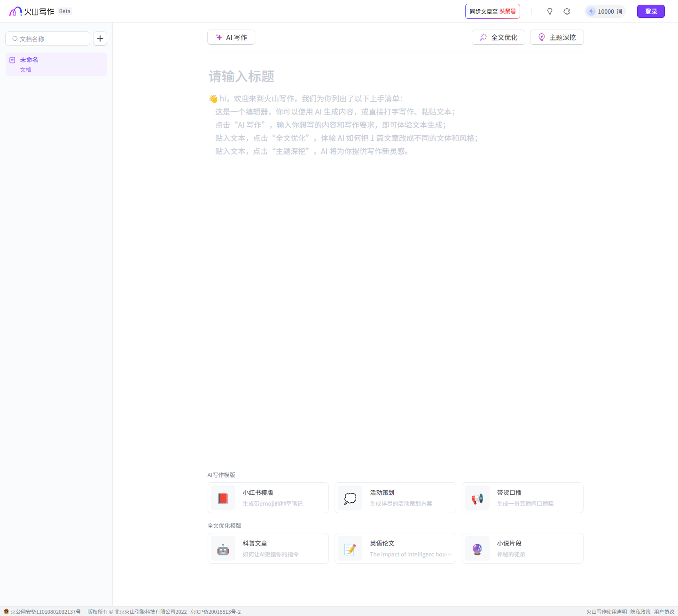Choose the 活动策划 template card
This screenshot has height=616, width=678.
pos(395,498)
